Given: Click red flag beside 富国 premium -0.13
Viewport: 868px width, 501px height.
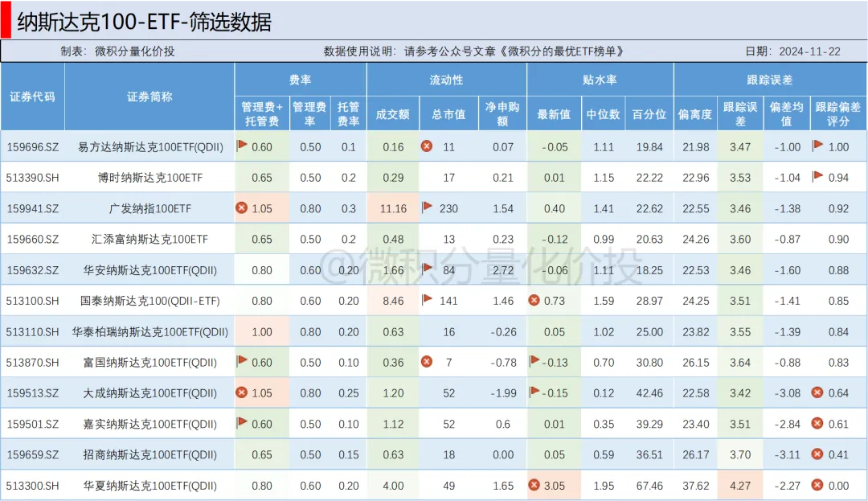Looking at the screenshot, I should pyautogui.click(x=534, y=361).
